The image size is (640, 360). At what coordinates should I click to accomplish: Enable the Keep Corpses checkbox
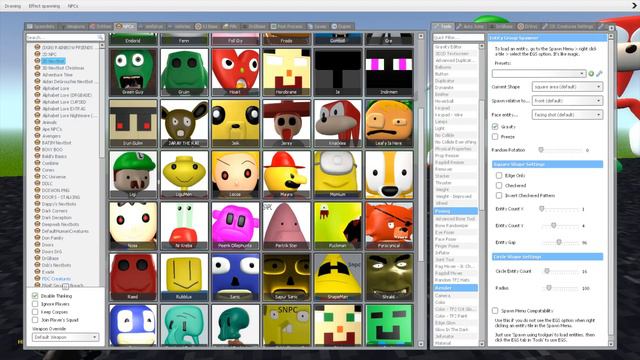click(35, 312)
